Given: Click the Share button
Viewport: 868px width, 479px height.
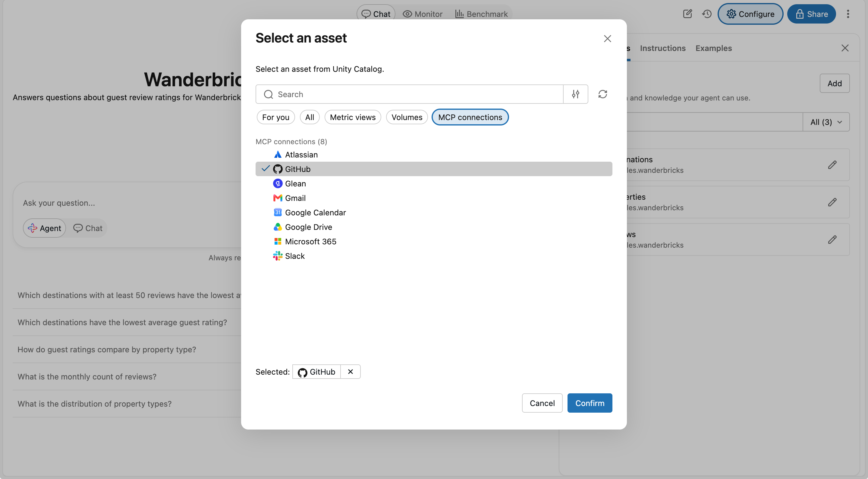Looking at the screenshot, I should pyautogui.click(x=811, y=14).
